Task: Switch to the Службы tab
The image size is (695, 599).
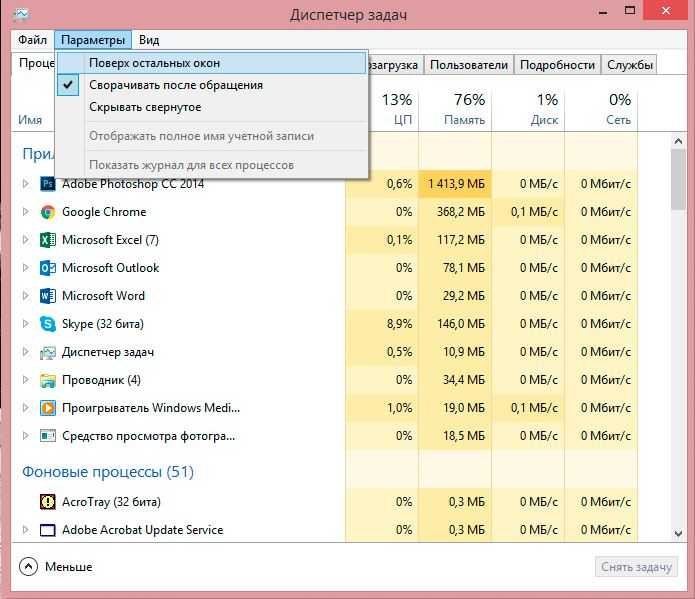Action: coord(629,65)
